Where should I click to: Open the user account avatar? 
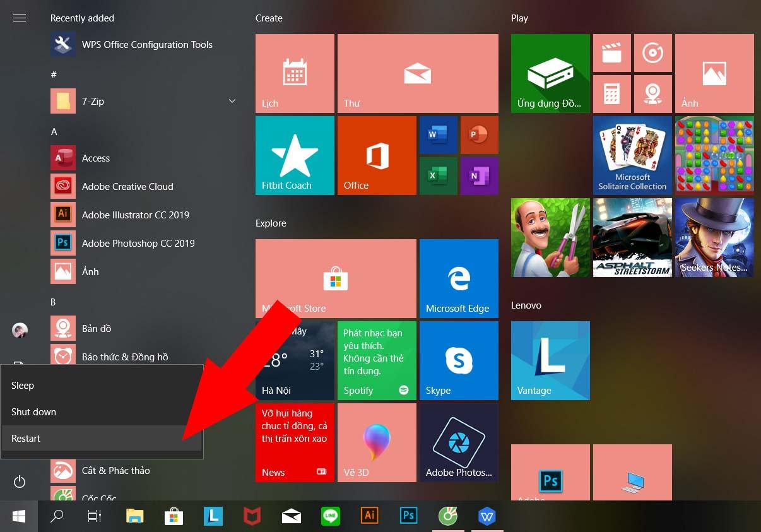tap(20, 330)
